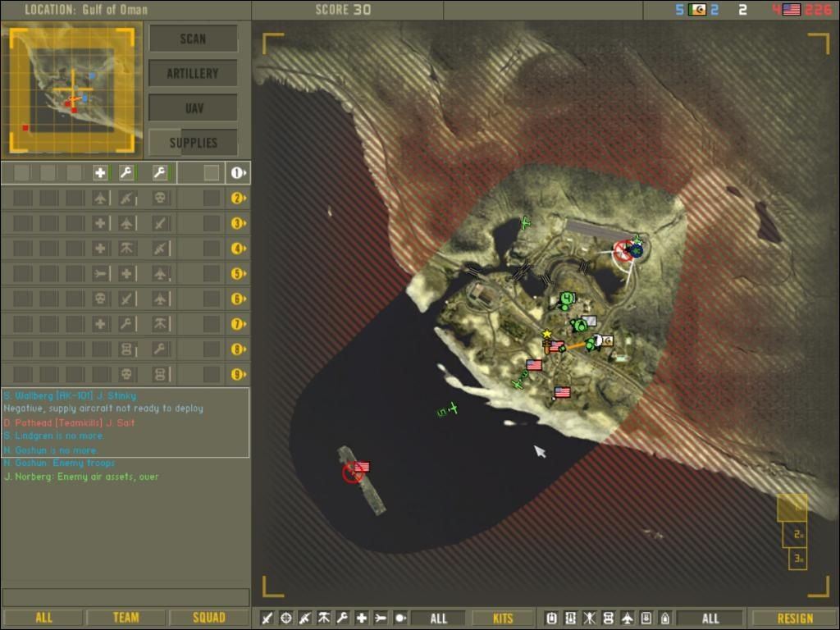Switch chat channel to TEAM
Screen dimensions: 840x630
[126, 618]
